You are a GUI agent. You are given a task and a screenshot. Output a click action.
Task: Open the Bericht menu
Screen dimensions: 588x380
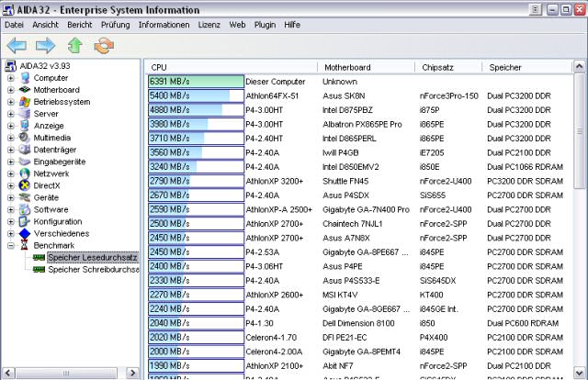coord(80,25)
